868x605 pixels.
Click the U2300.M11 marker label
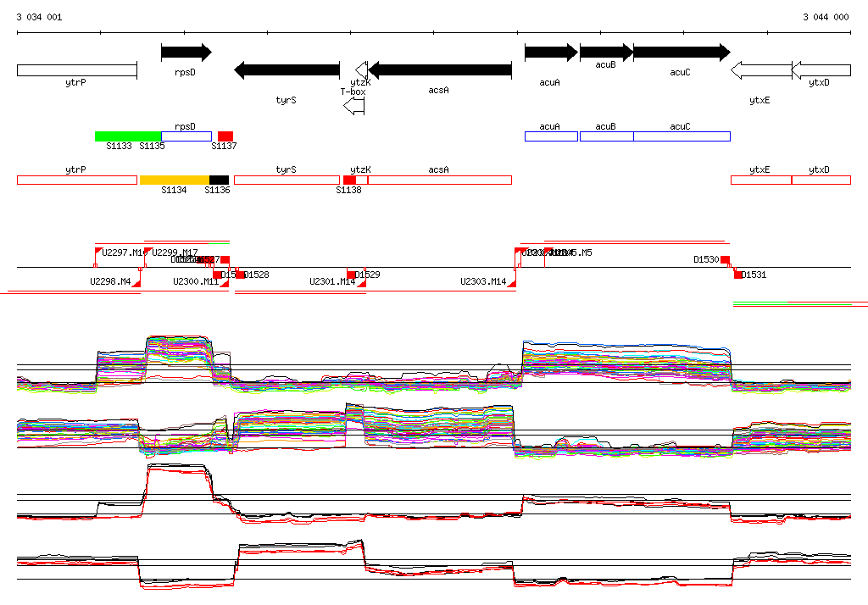(196, 282)
